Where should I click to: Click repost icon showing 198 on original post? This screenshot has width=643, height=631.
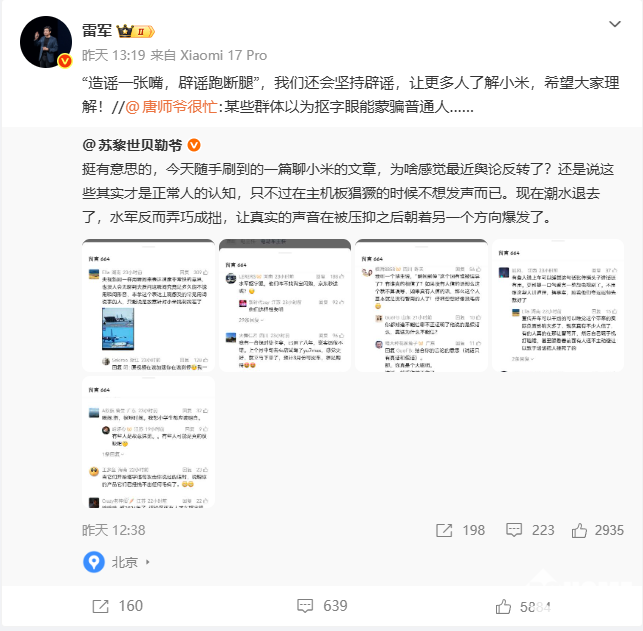[x=444, y=530]
